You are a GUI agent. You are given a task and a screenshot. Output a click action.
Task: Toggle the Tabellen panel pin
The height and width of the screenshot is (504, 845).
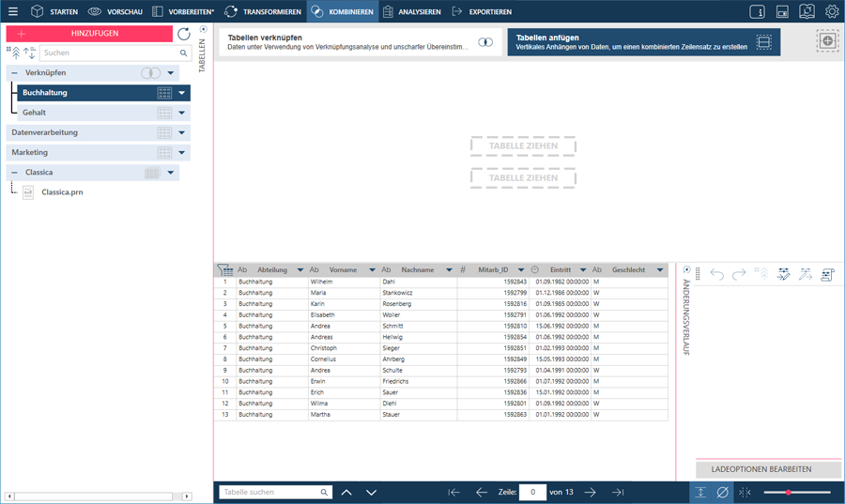(203, 29)
